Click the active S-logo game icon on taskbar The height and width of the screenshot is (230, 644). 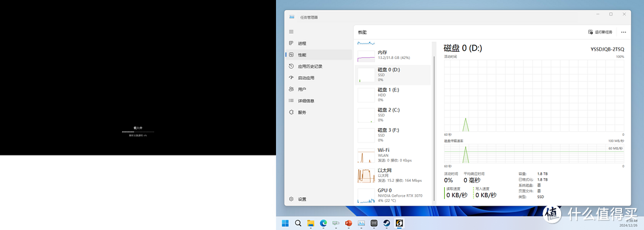(x=399, y=223)
